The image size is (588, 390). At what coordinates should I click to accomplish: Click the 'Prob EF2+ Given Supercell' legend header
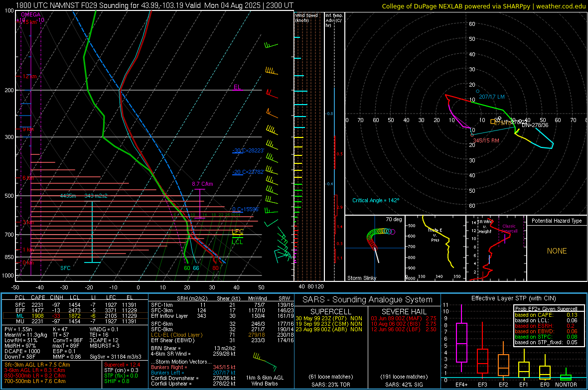click(546, 309)
